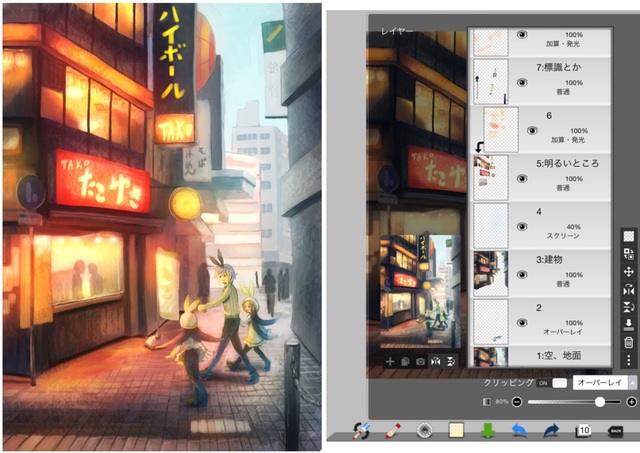This screenshot has height=453, width=640.
Task: Click the undo blue arrow
Action: pos(519,431)
